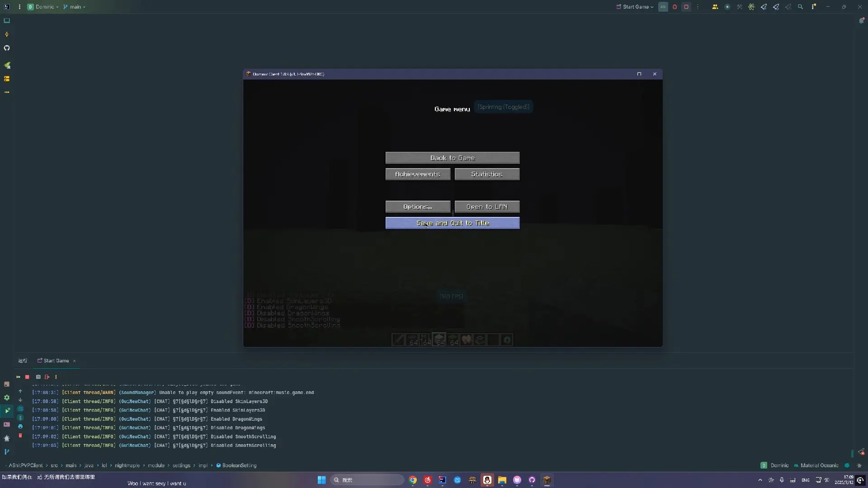
Task: Click the Save and Quit to Title button
Action: pos(452,223)
